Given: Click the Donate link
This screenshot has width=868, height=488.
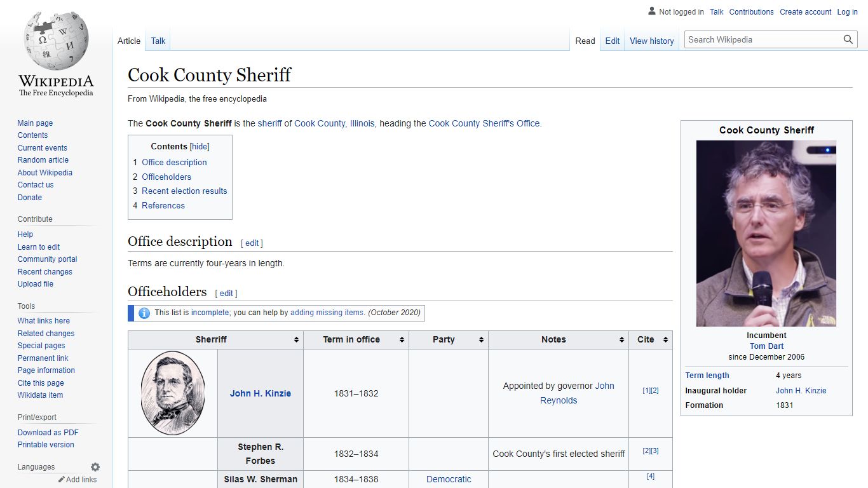Looking at the screenshot, I should click(30, 198).
